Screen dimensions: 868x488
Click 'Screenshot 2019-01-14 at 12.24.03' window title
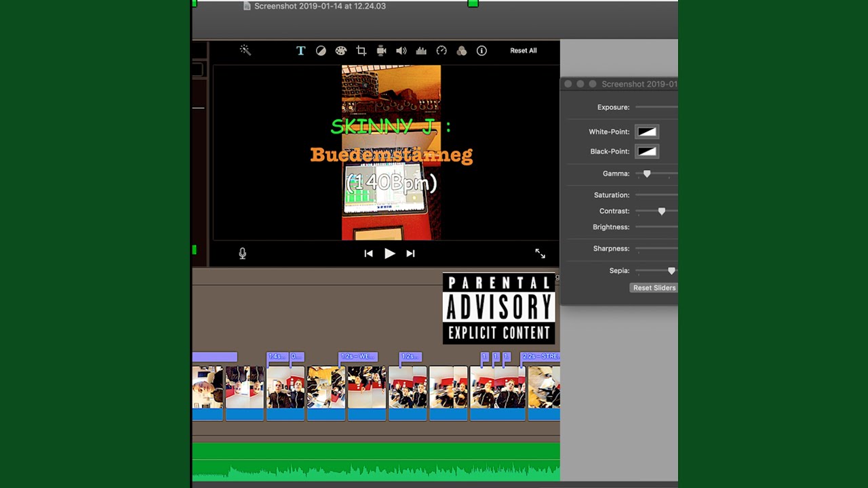coord(320,6)
